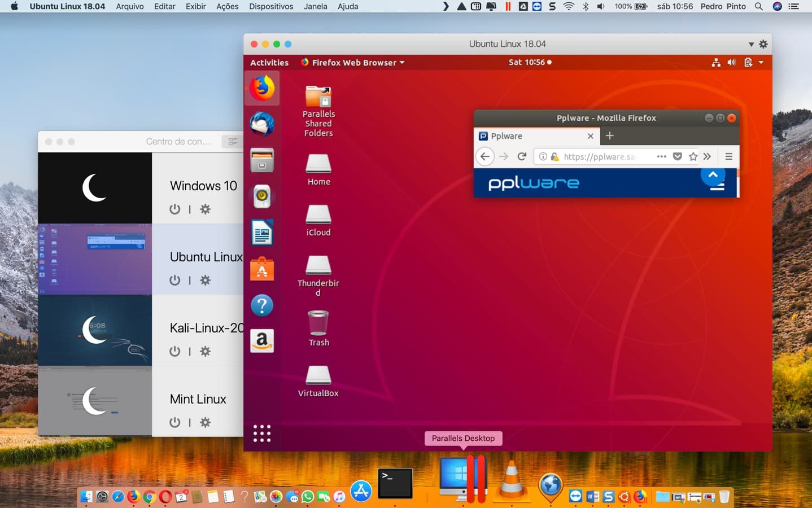The height and width of the screenshot is (508, 812).
Task: Open Google Chrome from the Dock
Action: tap(150, 496)
